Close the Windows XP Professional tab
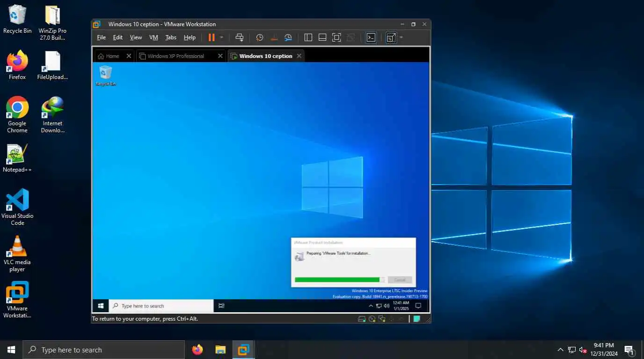The image size is (644, 359). 220,56
